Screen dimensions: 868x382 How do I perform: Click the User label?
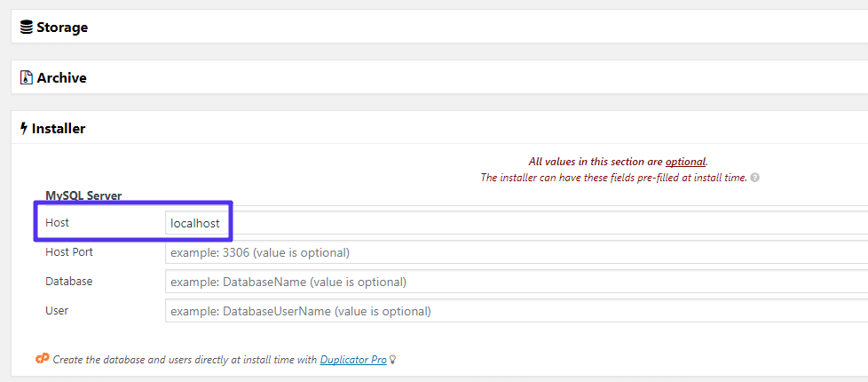[57, 311]
